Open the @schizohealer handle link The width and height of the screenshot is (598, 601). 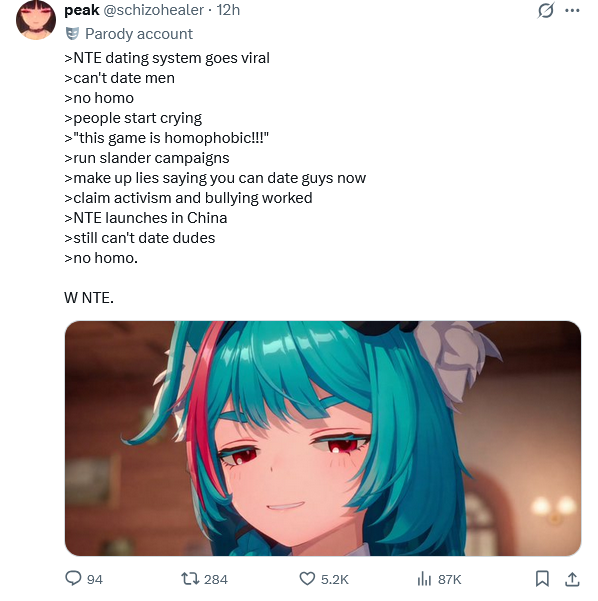[154, 10]
